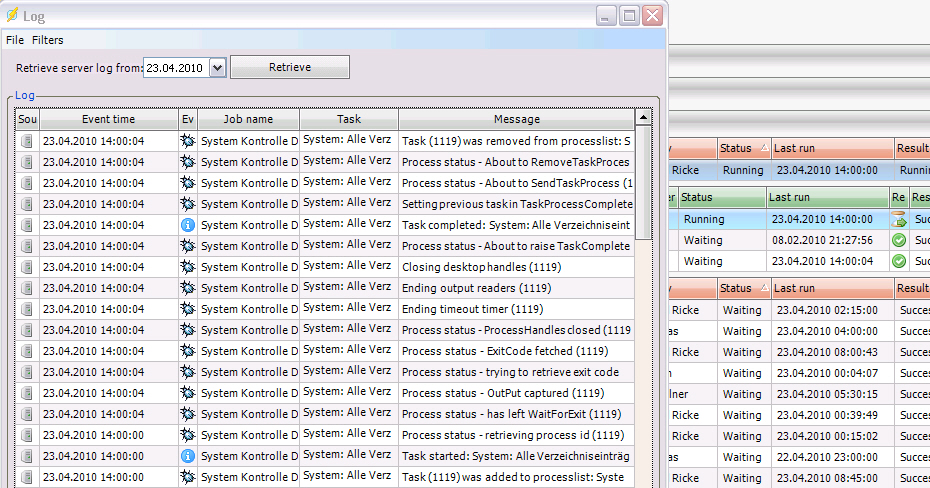Click the date field showing 23.04.2010

click(176, 68)
